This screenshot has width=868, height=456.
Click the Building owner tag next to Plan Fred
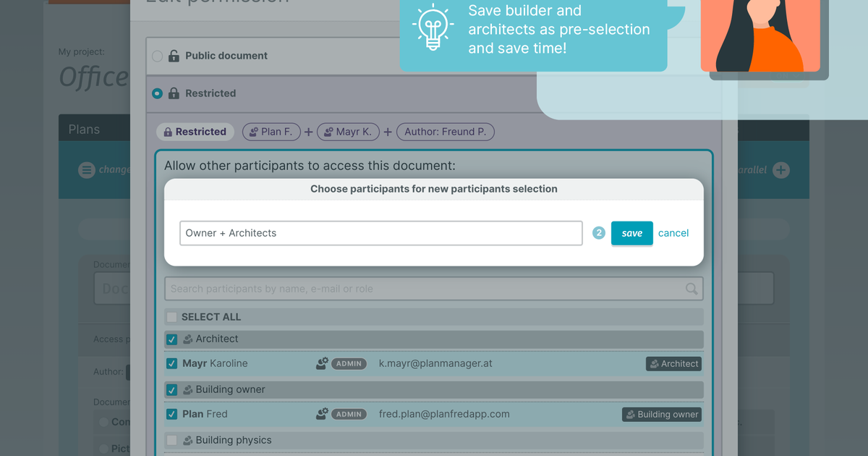tap(661, 414)
